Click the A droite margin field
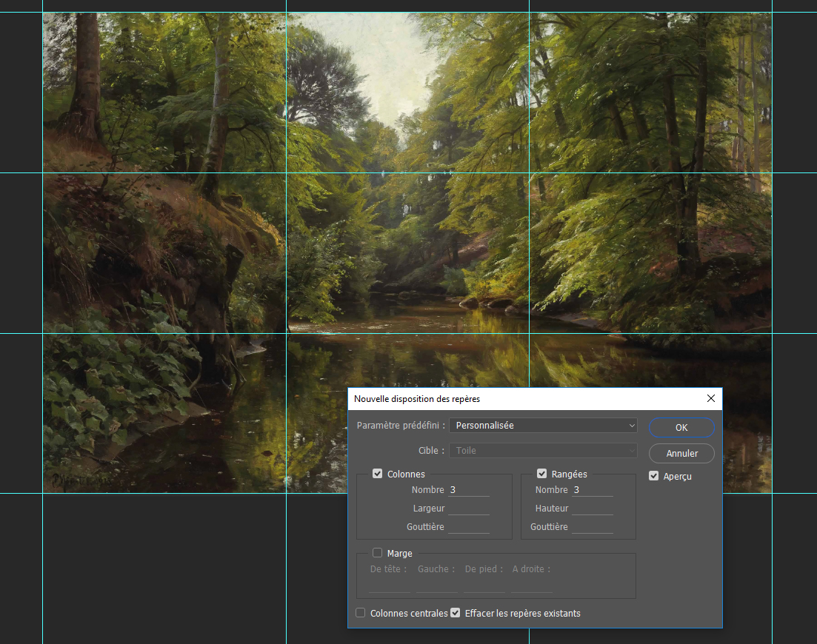This screenshot has height=644, width=817. pyautogui.click(x=532, y=585)
